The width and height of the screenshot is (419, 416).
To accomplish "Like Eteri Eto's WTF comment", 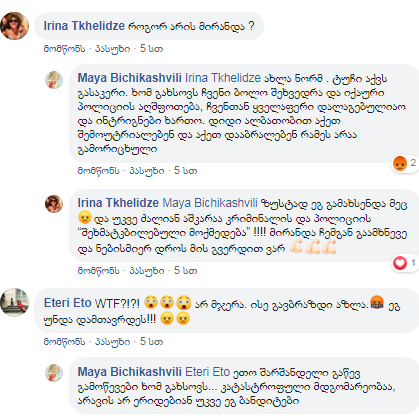I will tap(64, 342).
